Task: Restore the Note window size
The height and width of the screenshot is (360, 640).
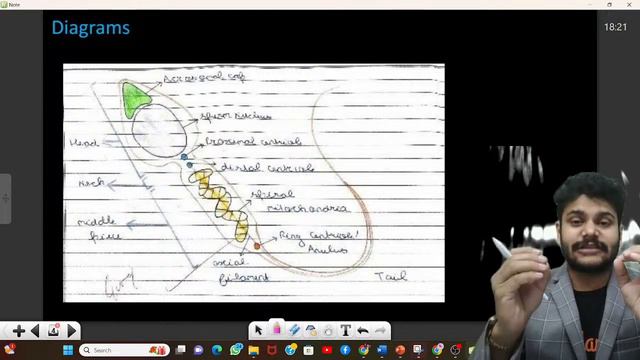Action: [x=609, y=4]
